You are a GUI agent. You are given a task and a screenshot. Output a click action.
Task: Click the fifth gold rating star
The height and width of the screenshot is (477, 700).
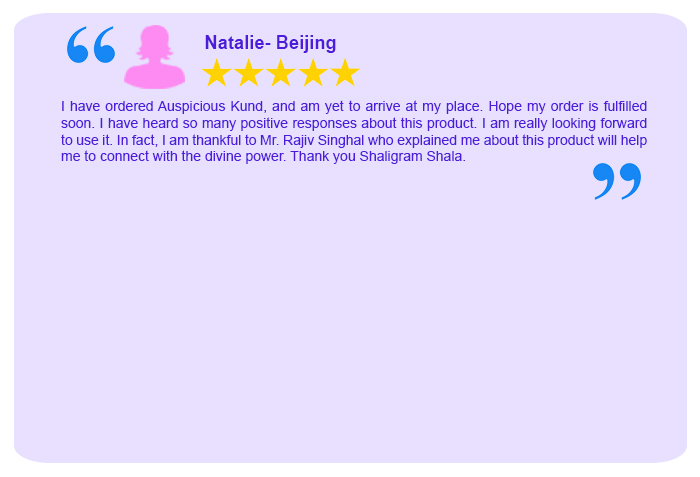(345, 72)
